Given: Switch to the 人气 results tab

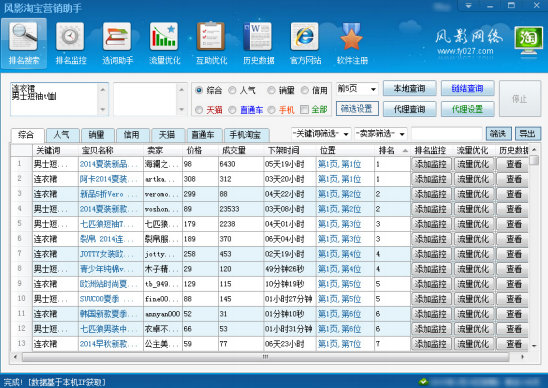Looking at the screenshot, I should click(62, 135).
